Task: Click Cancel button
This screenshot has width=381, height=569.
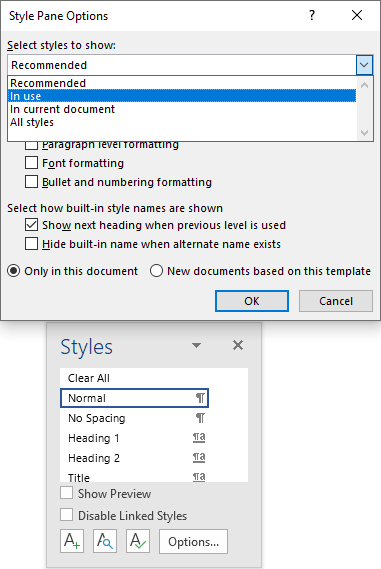Action: click(x=336, y=301)
